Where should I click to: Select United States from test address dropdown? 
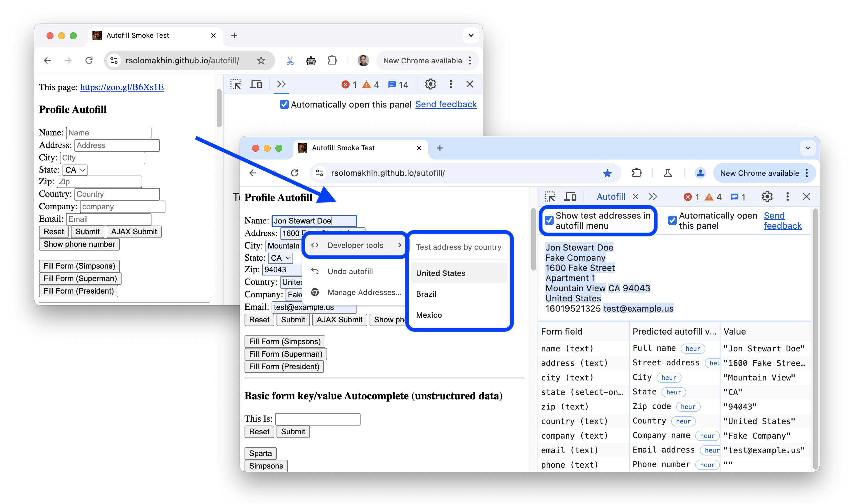click(x=441, y=273)
